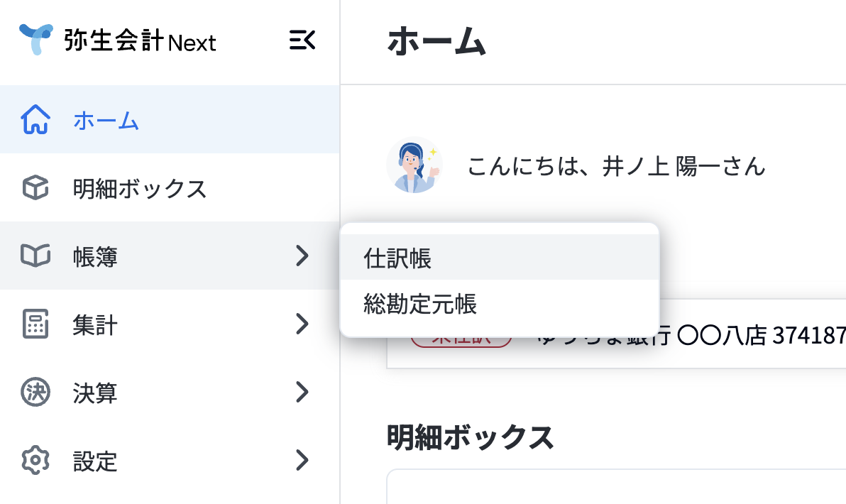
Task: Expand the 集計 submenu chevron
Action: click(302, 324)
